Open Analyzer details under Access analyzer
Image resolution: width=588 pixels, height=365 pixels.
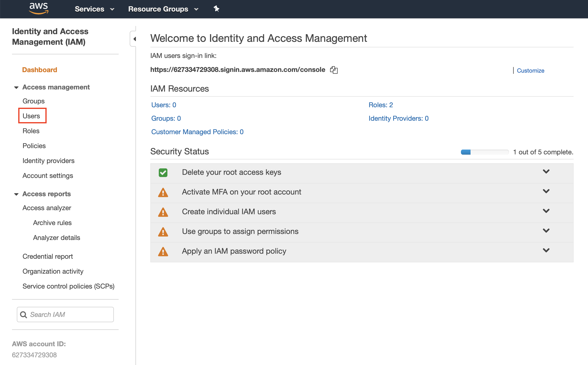[56, 238]
